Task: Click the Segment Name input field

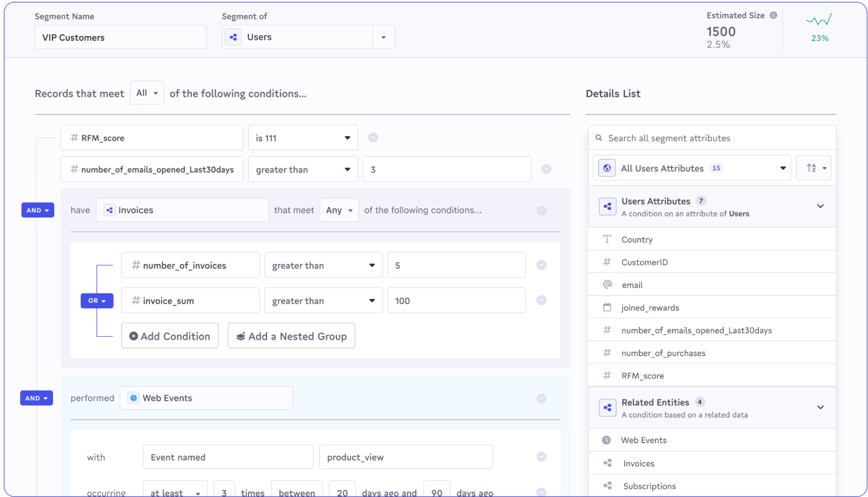Action: pos(120,37)
